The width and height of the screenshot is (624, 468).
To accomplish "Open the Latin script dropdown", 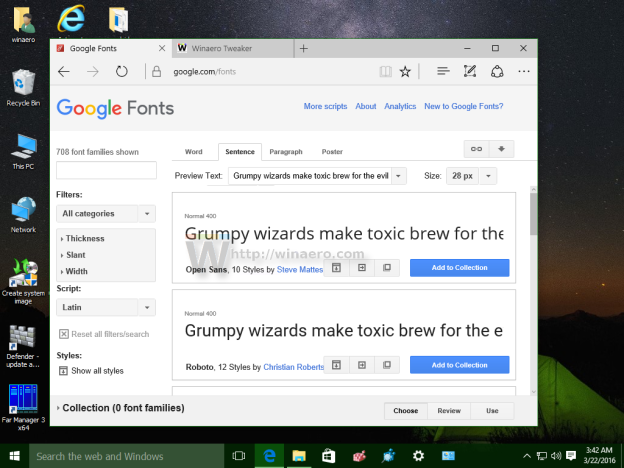I will tap(106, 307).
